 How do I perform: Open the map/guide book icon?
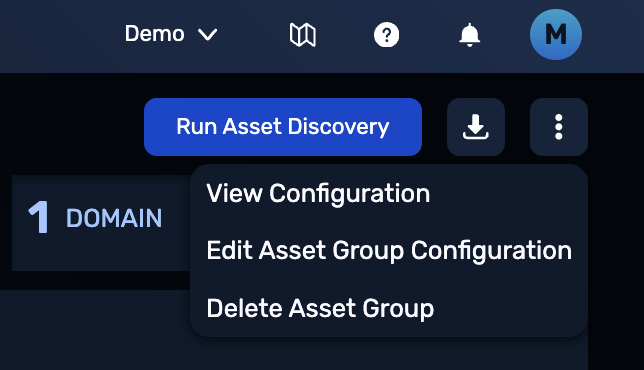303,34
